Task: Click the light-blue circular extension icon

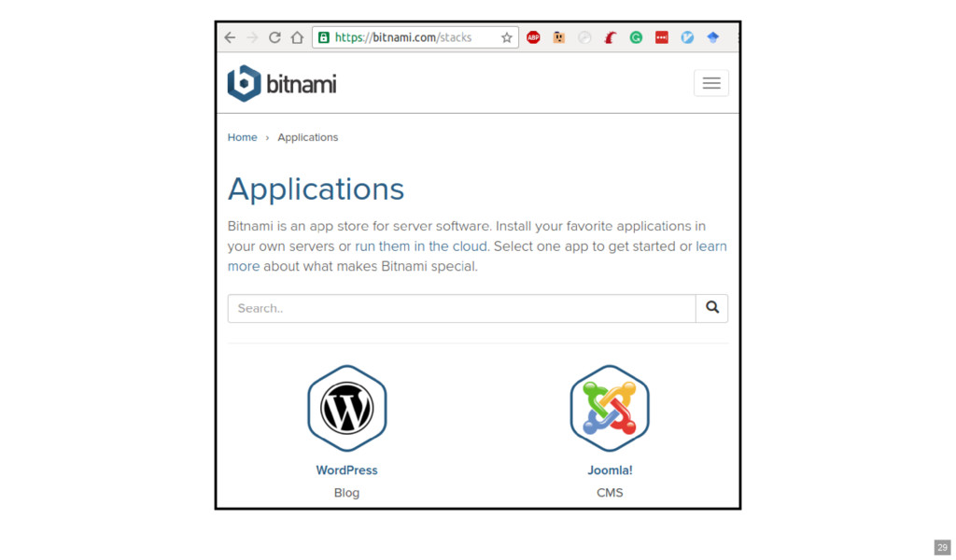Action: tap(687, 37)
